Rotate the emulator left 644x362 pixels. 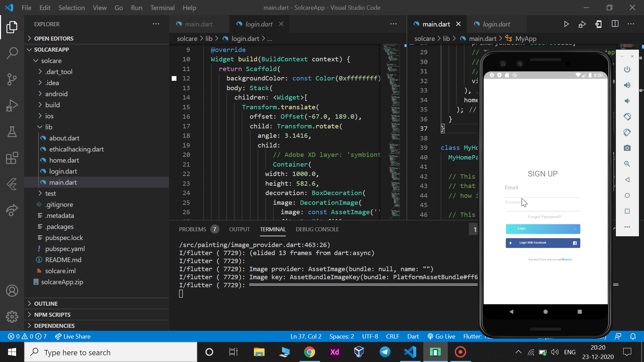click(x=627, y=117)
